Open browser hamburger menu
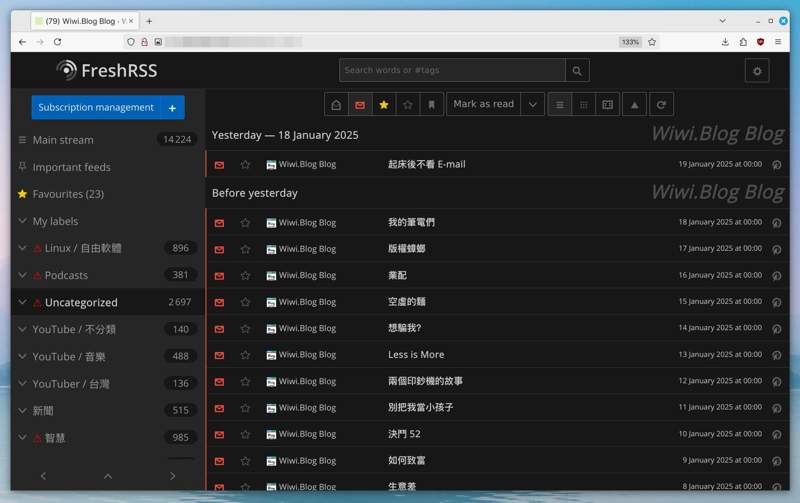Image resolution: width=800 pixels, height=503 pixels. [778, 42]
